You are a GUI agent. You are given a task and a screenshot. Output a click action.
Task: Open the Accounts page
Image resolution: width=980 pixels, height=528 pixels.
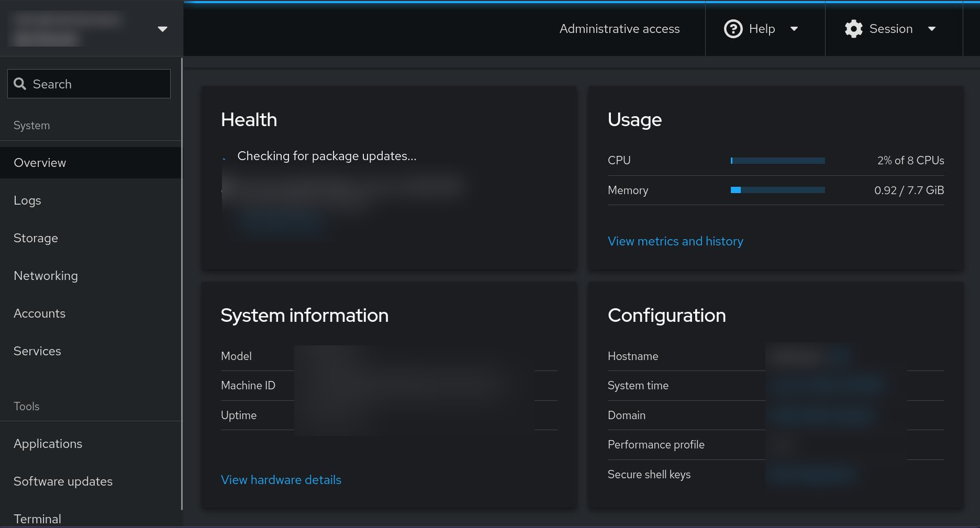(x=91, y=313)
